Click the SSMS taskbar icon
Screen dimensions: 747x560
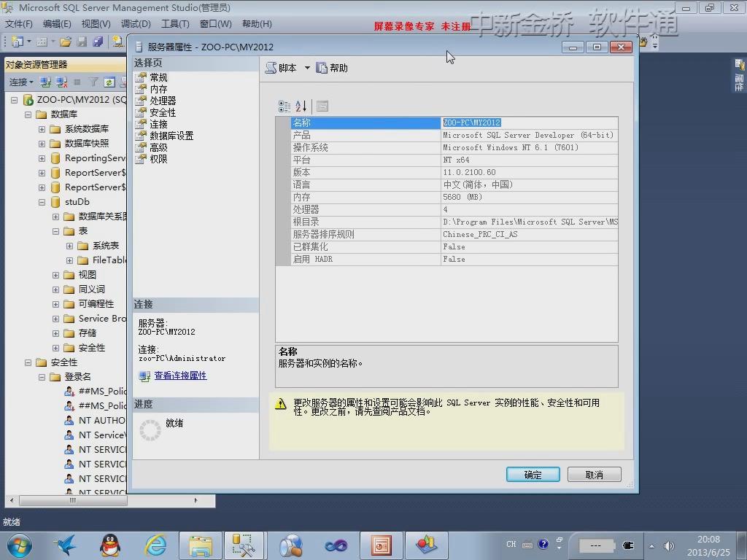tap(244, 545)
